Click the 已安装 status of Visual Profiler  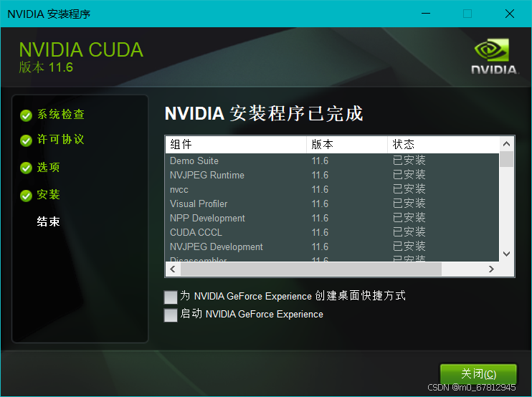pyautogui.click(x=409, y=204)
